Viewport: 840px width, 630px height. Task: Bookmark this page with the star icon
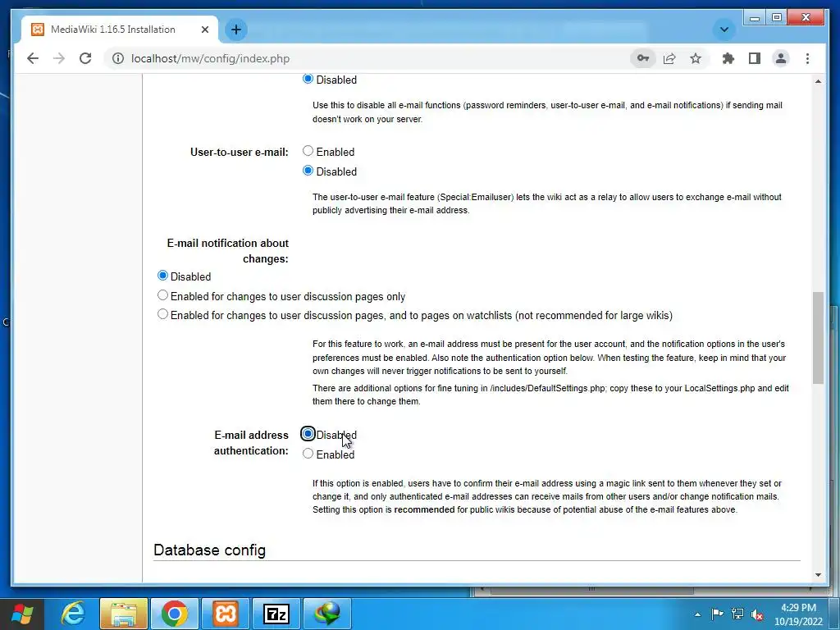[x=696, y=58]
